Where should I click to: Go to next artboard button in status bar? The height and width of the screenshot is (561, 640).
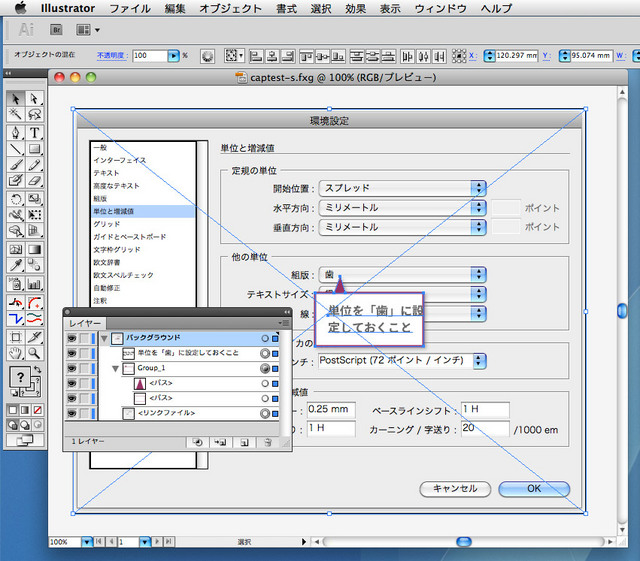point(157,542)
